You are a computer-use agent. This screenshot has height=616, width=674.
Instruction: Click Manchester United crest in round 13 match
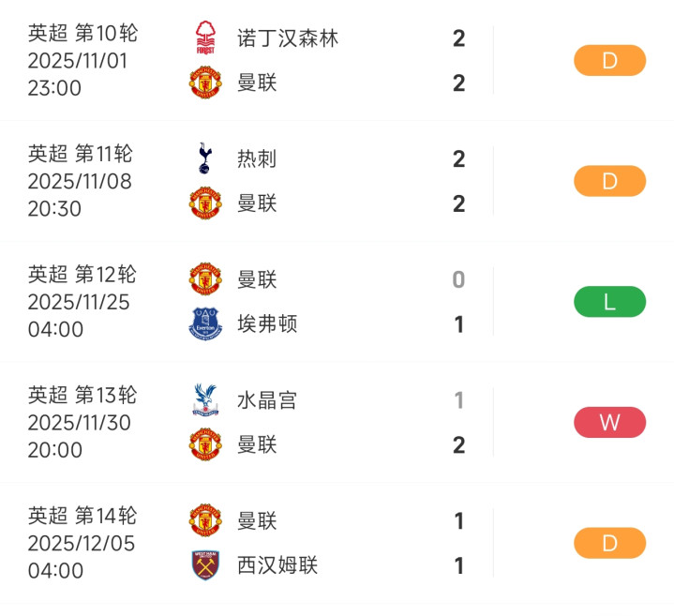click(205, 444)
